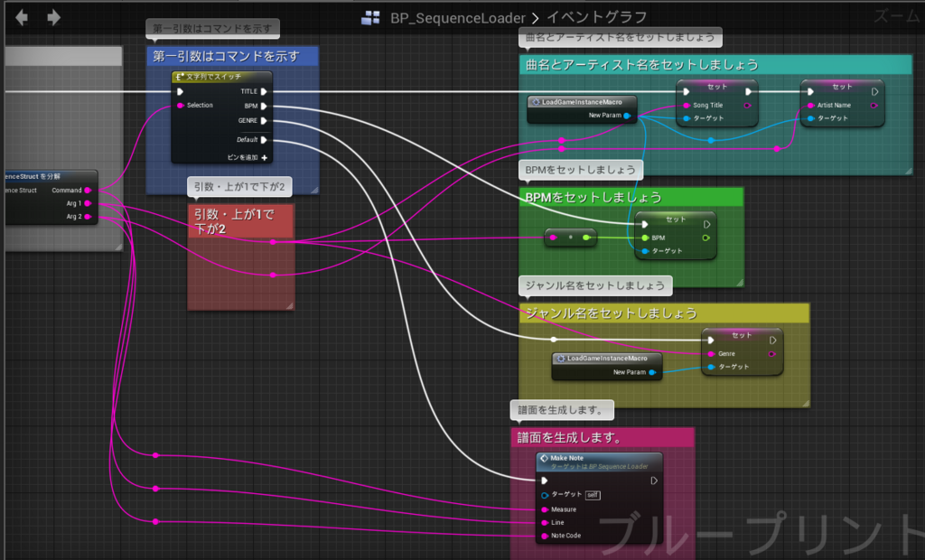Click exec input of Artist Name set node

(x=810, y=91)
